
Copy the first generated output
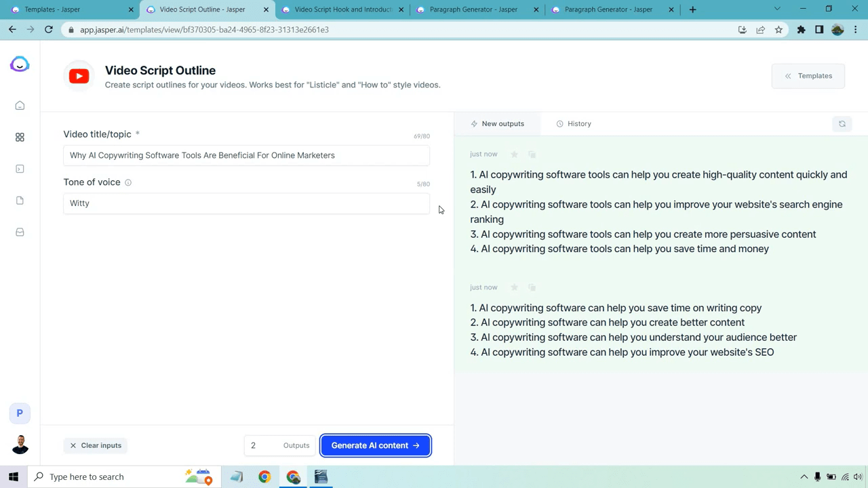click(x=532, y=155)
